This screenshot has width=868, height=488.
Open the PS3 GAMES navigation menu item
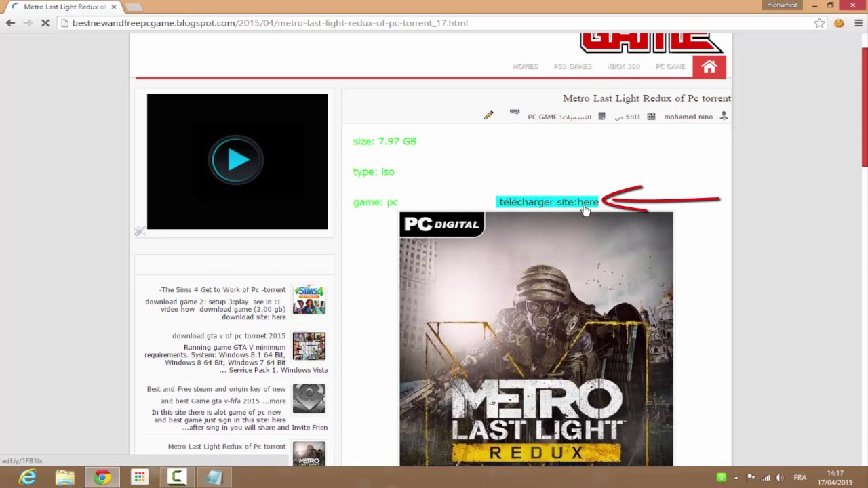(x=573, y=66)
